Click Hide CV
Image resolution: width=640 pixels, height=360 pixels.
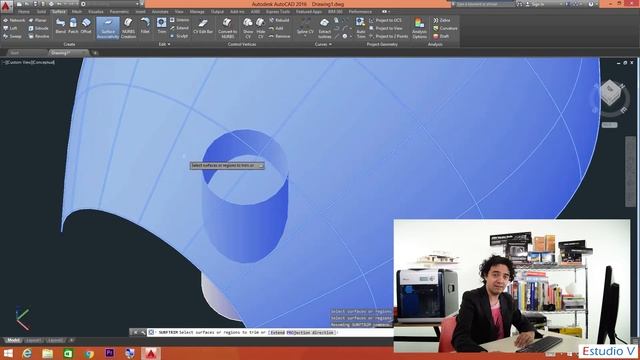tap(260, 28)
